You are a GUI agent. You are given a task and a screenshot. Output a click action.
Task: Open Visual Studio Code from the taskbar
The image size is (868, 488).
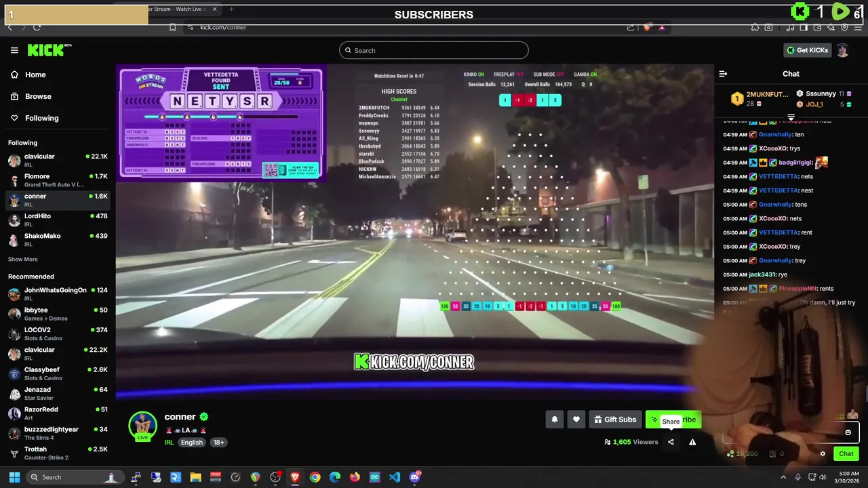(395, 477)
